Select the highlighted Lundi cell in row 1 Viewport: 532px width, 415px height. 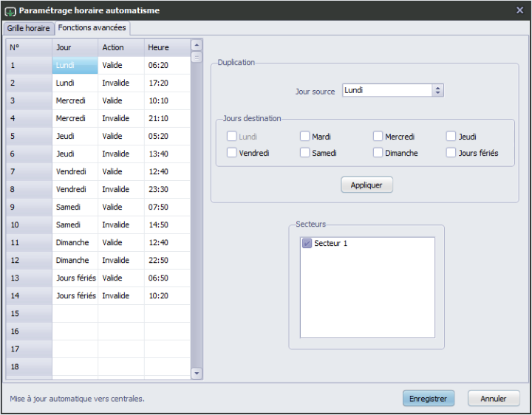tap(75, 65)
